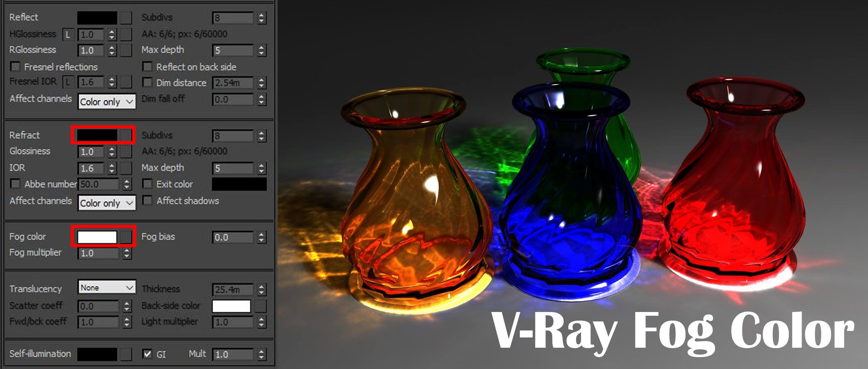Screen dimensions: 868x369
Task: Toggle the Exit color checkbox
Action: (147, 184)
